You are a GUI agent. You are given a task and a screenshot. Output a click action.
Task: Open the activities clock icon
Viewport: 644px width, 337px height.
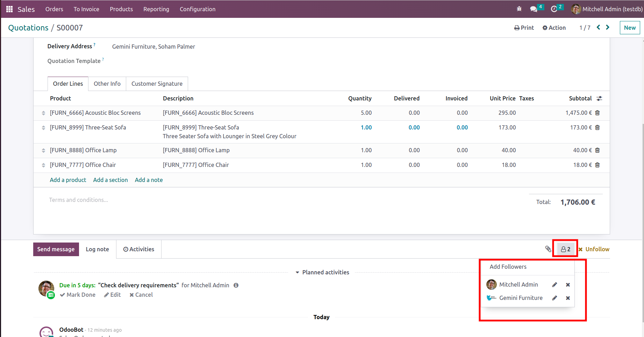[554, 9]
